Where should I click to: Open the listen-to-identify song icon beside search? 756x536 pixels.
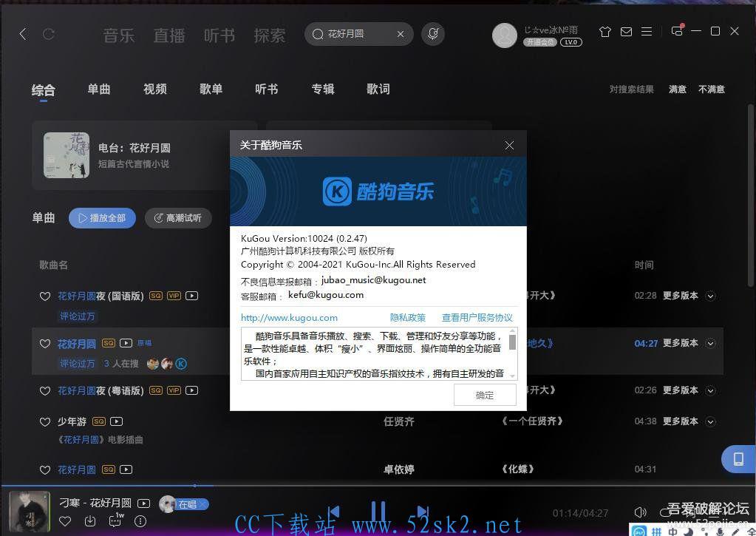tap(433, 34)
